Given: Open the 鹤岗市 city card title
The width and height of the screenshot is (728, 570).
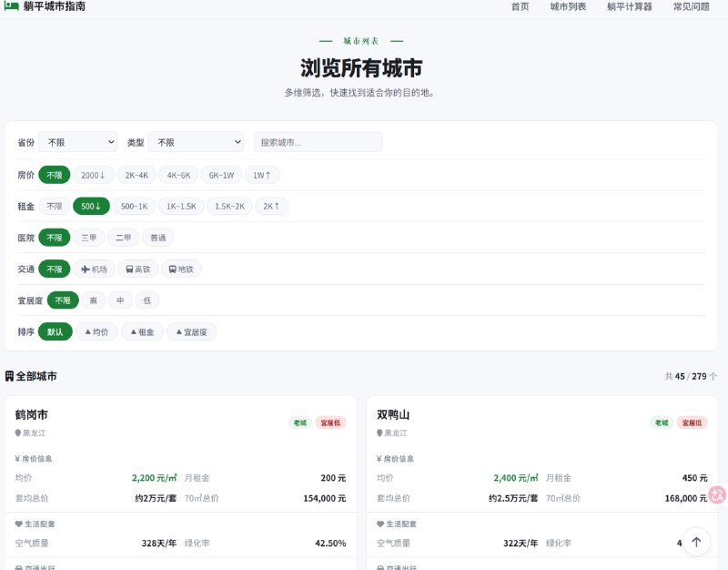Looking at the screenshot, I should pyautogui.click(x=32, y=414).
